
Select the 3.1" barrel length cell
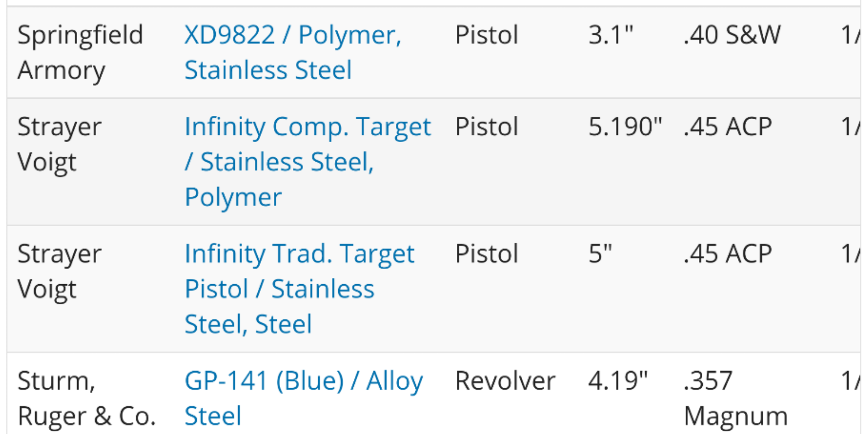point(610,35)
